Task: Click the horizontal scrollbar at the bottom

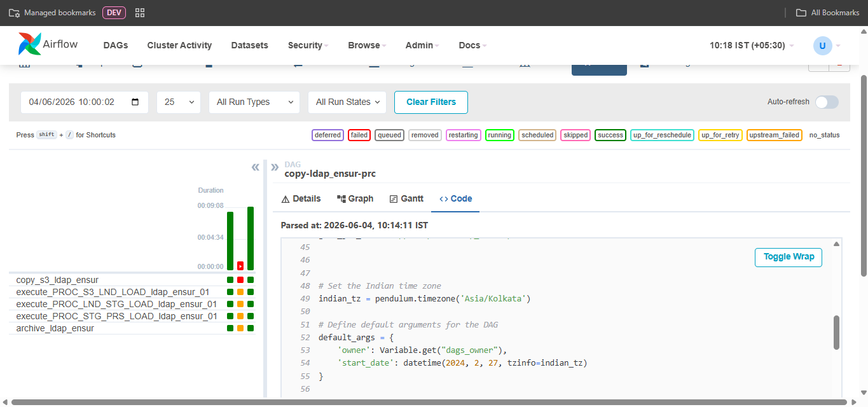Action: [x=429, y=402]
